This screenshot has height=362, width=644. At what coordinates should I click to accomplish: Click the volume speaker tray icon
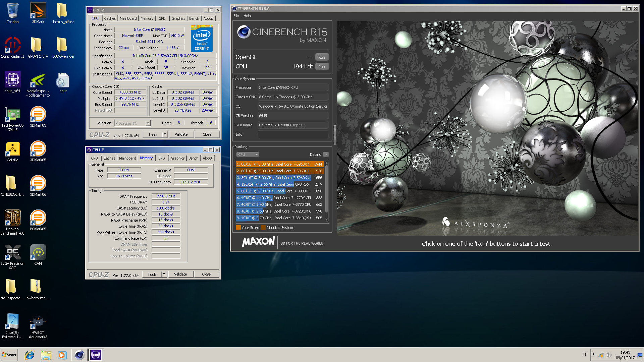pos(609,355)
